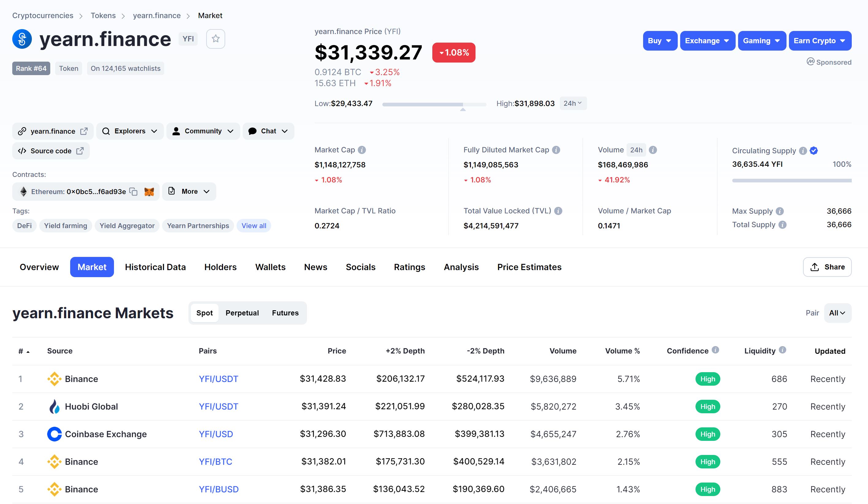Click the Max Supply info icon
Screen dimensions: 868x504
click(x=780, y=211)
